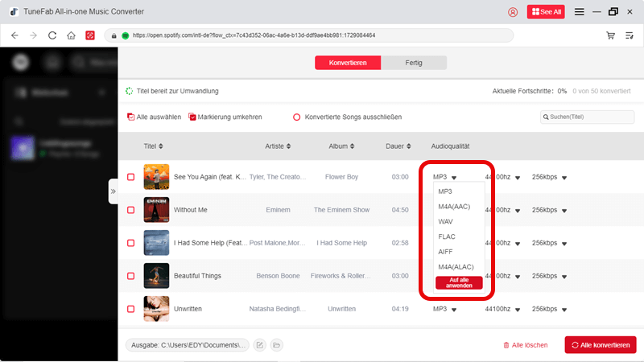Open the playlist queue icon
Viewport: 644px width, 362px height.
click(x=630, y=35)
